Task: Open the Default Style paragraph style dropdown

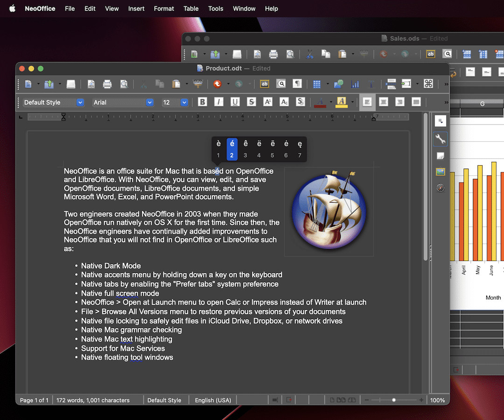Action: (80, 103)
